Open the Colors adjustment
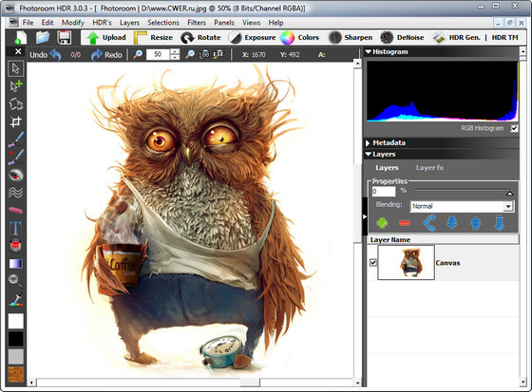Image resolution: width=532 pixels, height=392 pixels. click(x=300, y=38)
